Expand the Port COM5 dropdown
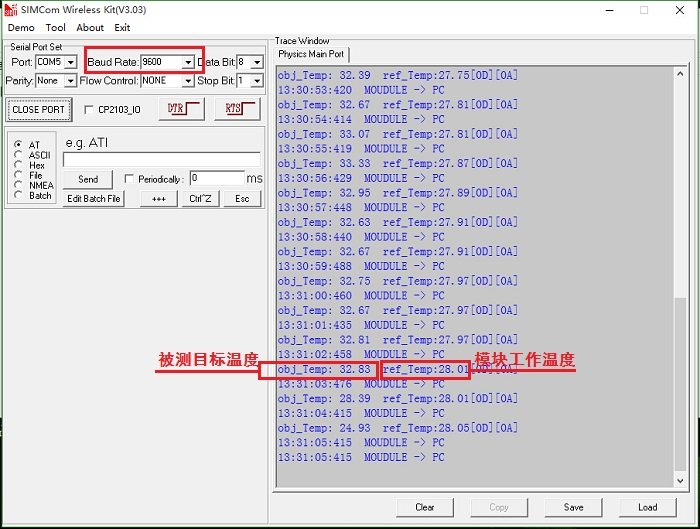 pos(71,62)
